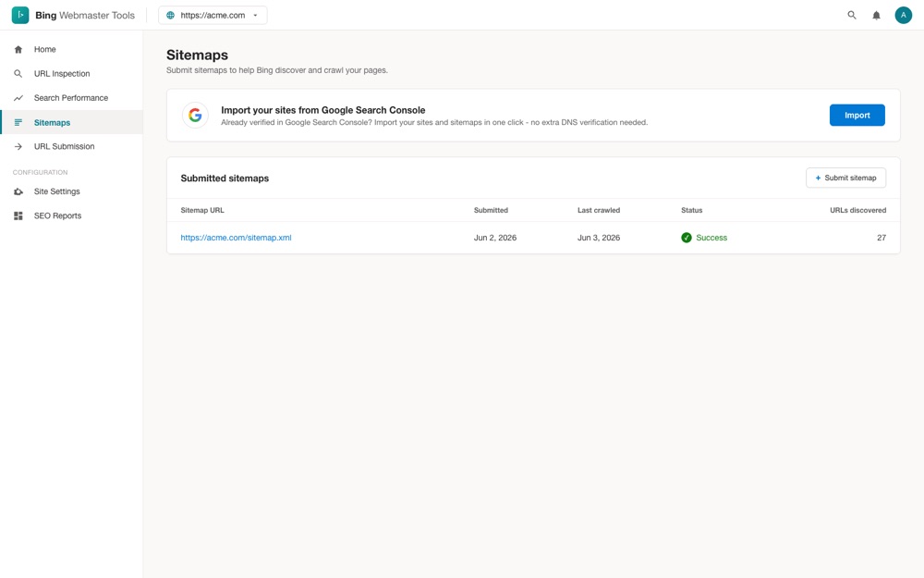This screenshot has height=578, width=924.
Task: Click the Jun 2, 2026 submitted date
Action: pos(495,238)
